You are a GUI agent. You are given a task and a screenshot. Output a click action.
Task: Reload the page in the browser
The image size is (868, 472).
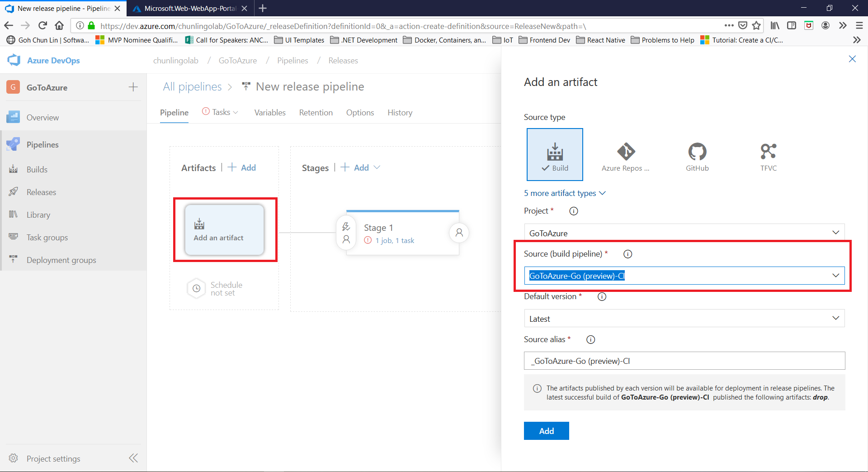point(42,25)
